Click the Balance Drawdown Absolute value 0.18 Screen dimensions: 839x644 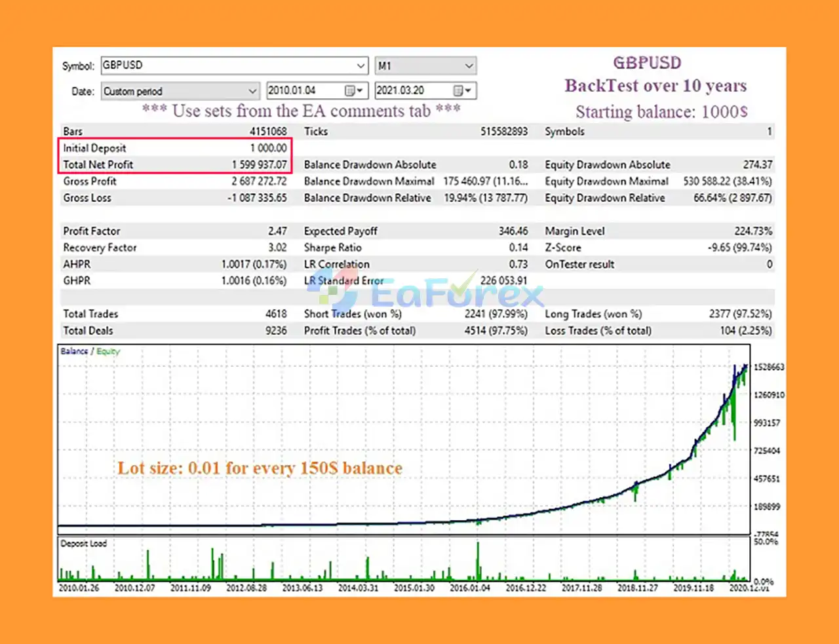pos(518,164)
